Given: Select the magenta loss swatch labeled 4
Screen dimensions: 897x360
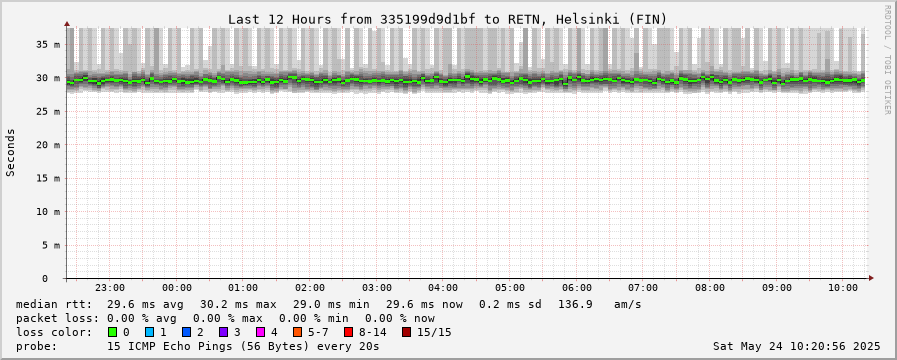Looking at the screenshot, I should tap(260, 332).
